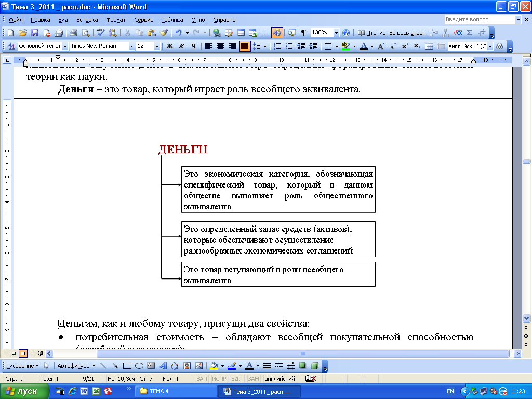Toggle the Drawing toolbar button
The height and width of the screenshot is (399, 532).
pos(277,33)
